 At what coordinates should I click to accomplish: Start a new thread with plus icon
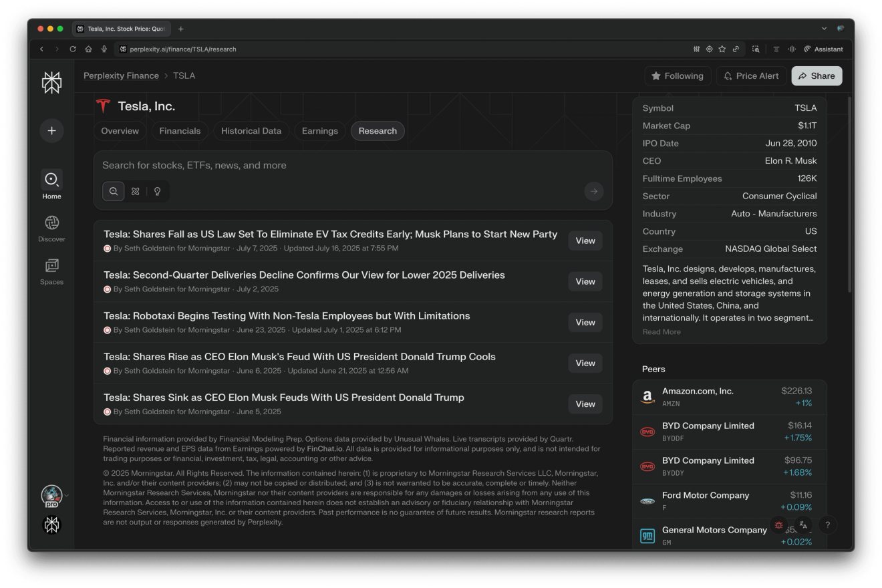51,130
